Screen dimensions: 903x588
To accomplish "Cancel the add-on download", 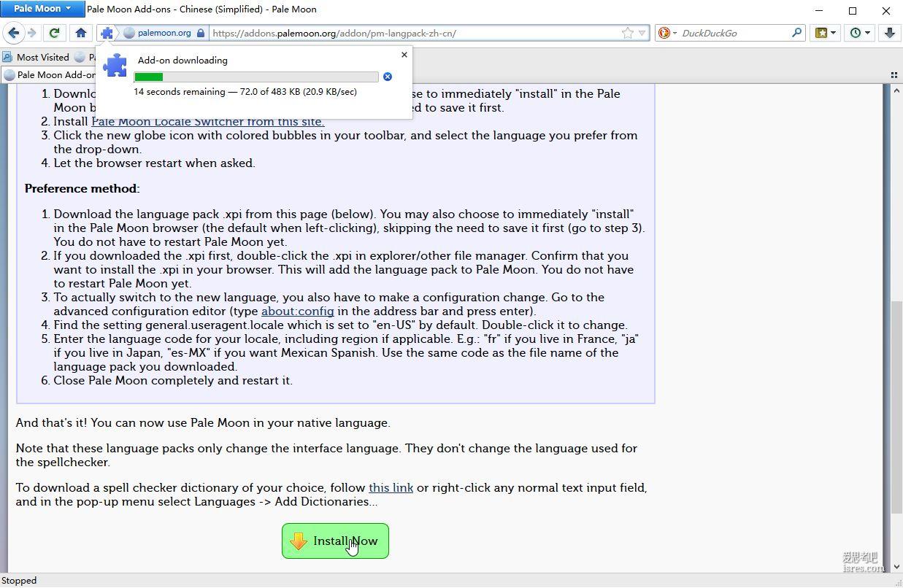I will point(388,77).
